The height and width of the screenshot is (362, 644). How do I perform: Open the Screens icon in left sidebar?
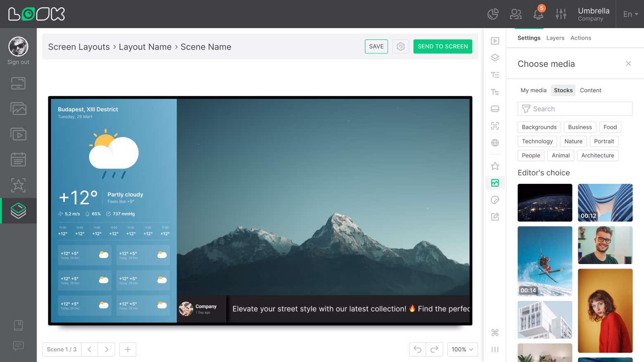click(x=18, y=83)
